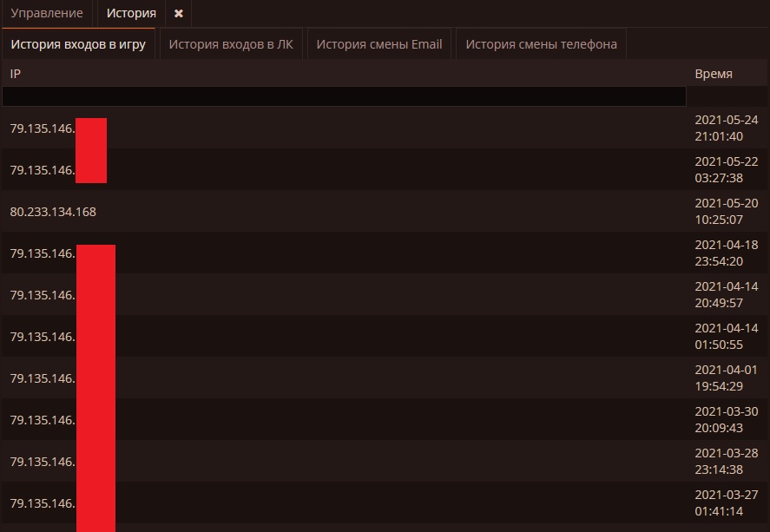Screen dimensions: 770x532
Task: Open the История входов в ЛК tab
Action: coord(231,44)
